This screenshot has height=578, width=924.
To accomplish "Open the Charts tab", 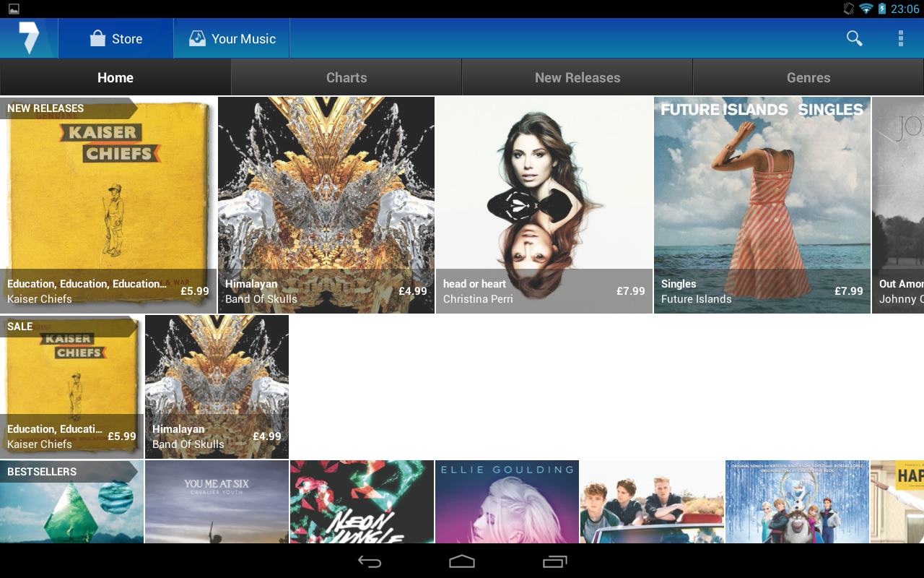I will coord(346,77).
